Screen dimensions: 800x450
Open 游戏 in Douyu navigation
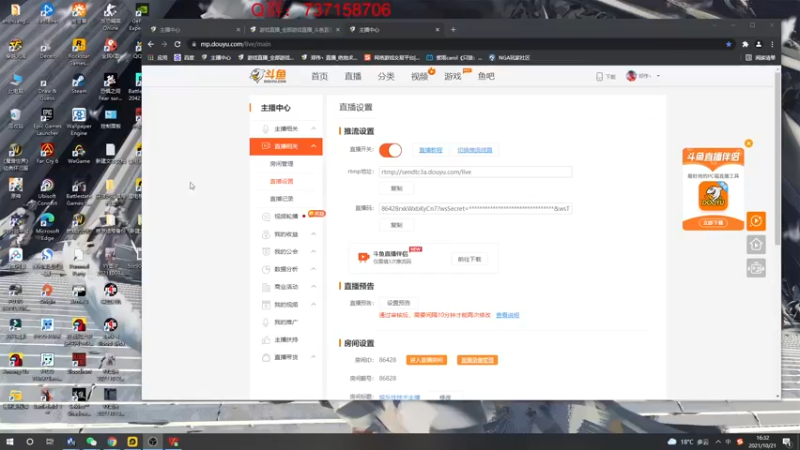453,76
